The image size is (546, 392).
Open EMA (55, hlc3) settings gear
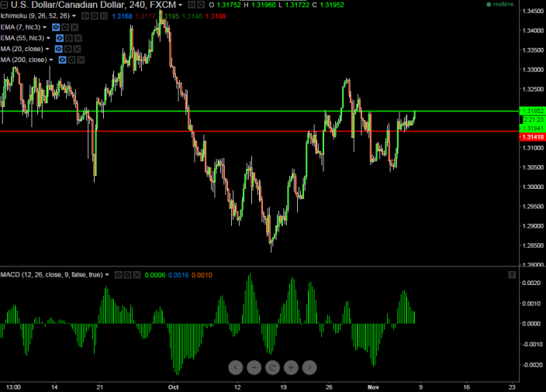(69, 38)
